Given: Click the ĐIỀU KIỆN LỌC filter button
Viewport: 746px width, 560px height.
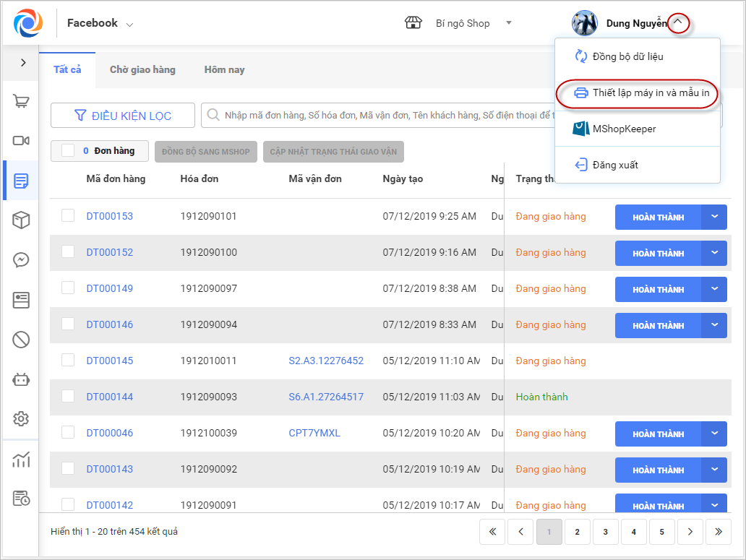Looking at the screenshot, I should [123, 116].
